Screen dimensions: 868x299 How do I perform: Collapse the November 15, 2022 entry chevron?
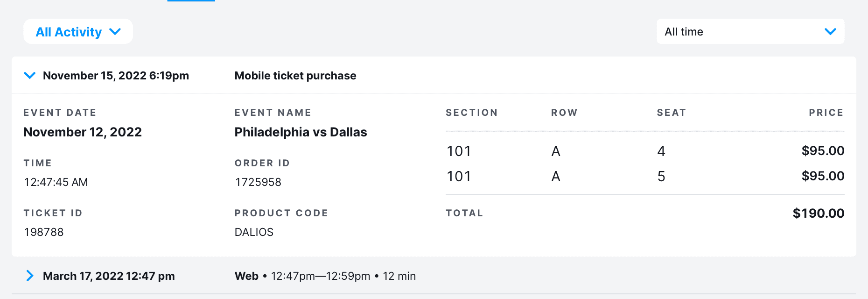coord(30,76)
